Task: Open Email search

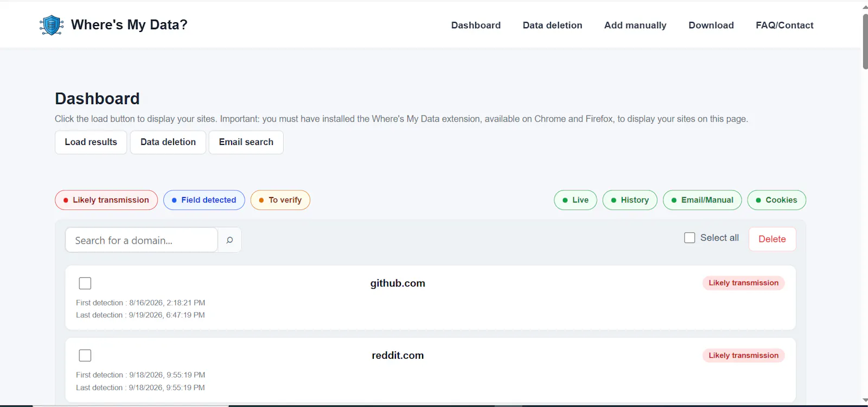Action: click(x=246, y=142)
